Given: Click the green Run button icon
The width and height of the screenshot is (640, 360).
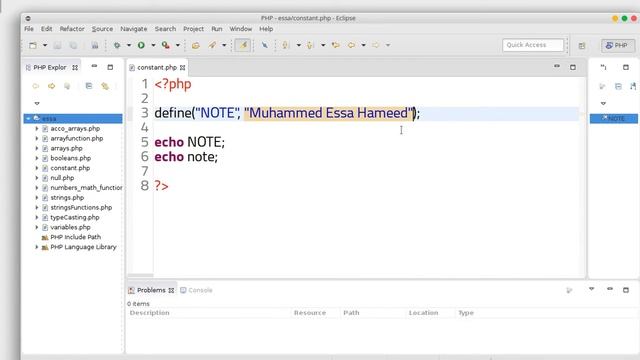Looking at the screenshot, I should click(x=141, y=45).
